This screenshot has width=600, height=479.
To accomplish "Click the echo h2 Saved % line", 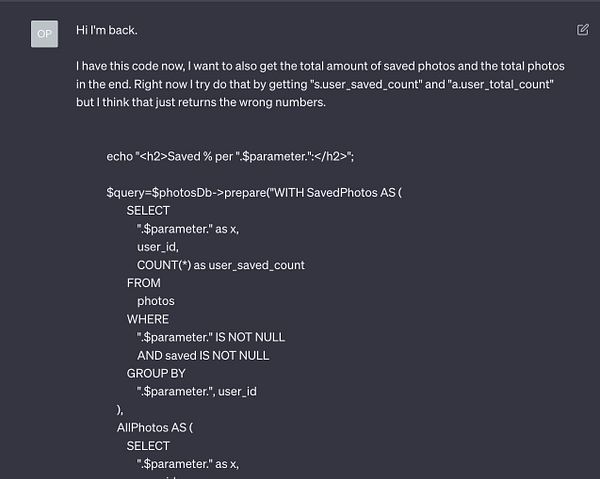I will [x=230, y=156].
